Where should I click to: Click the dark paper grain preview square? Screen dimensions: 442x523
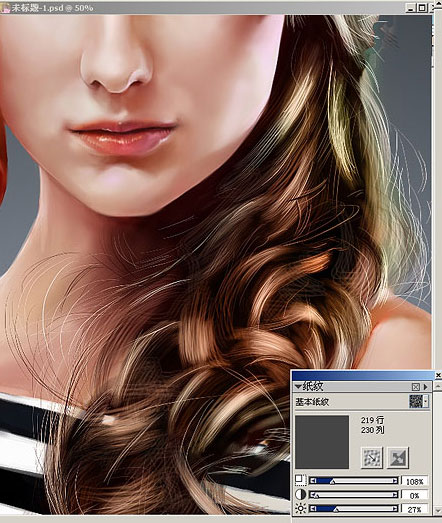click(322, 442)
